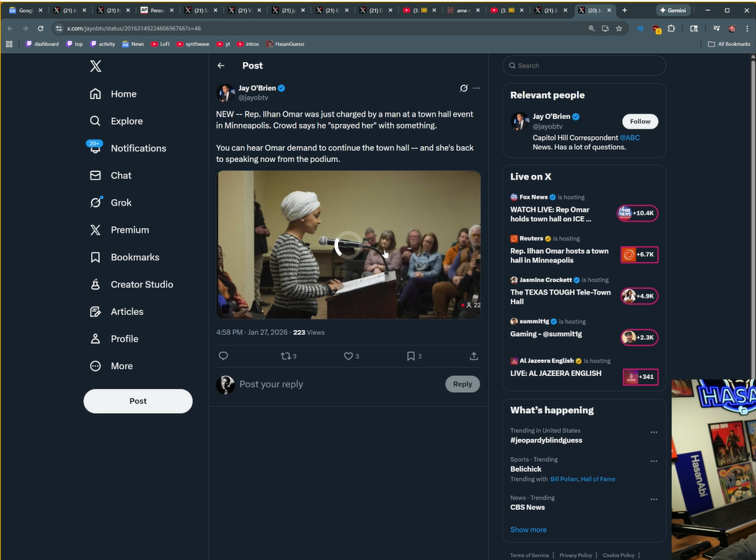Join the Jasmine Crockett live badge +4.9K
Viewport: 756px width, 560px height.
[x=640, y=296]
